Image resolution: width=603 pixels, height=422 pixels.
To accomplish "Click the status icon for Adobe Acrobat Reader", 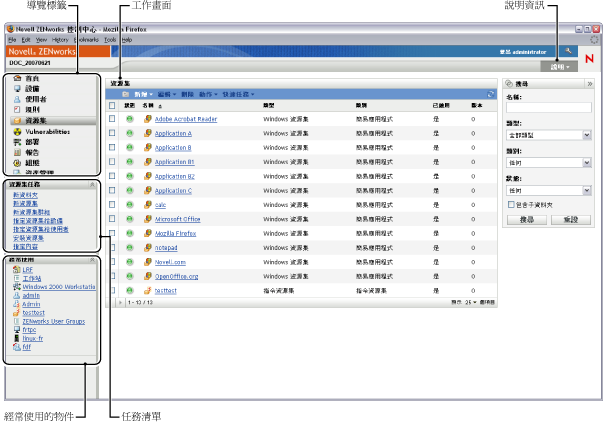I will tap(129, 118).
